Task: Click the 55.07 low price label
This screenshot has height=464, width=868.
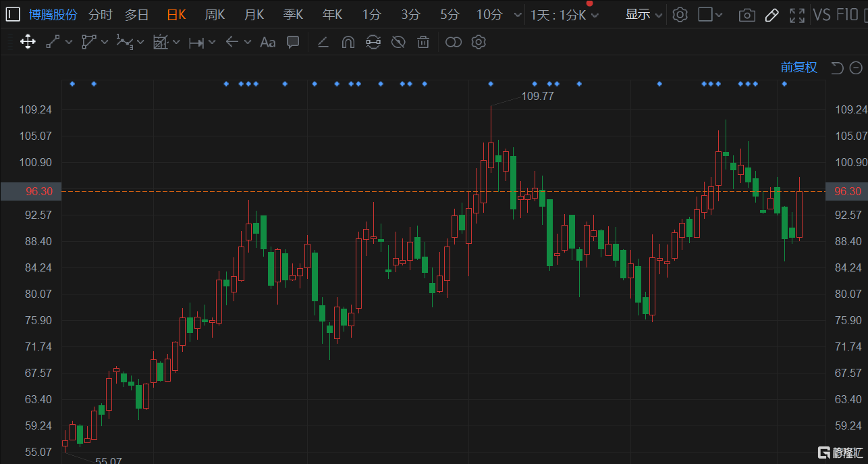Action: 108,460
